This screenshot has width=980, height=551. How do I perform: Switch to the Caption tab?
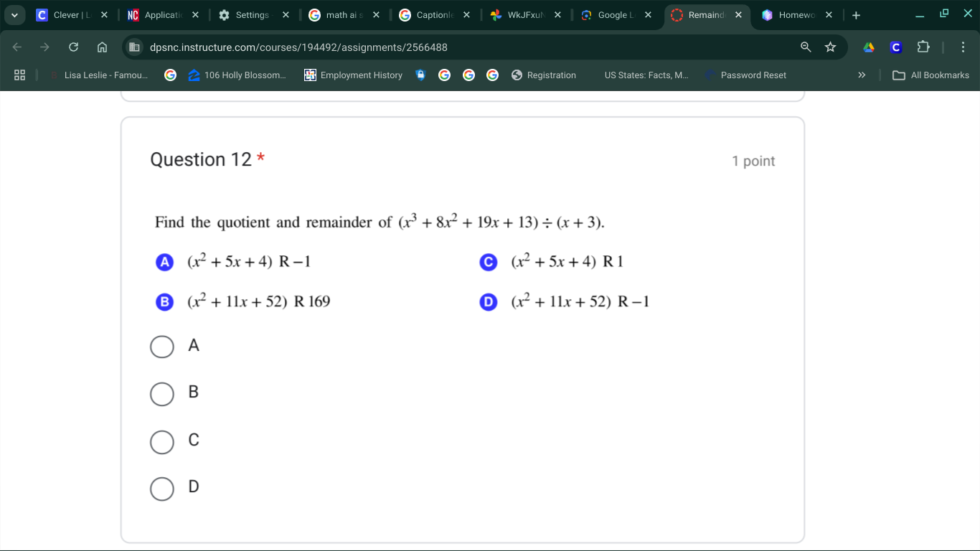tap(434, 15)
